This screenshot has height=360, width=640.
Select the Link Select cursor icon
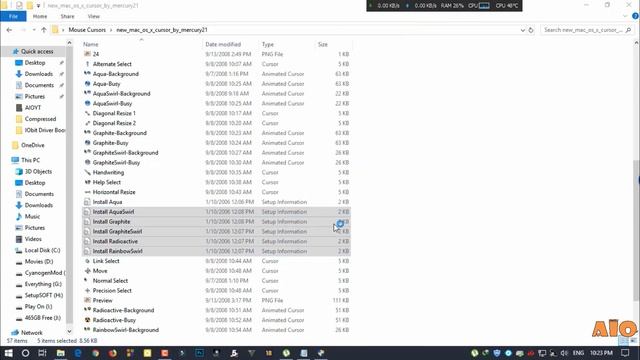[x=87, y=261]
